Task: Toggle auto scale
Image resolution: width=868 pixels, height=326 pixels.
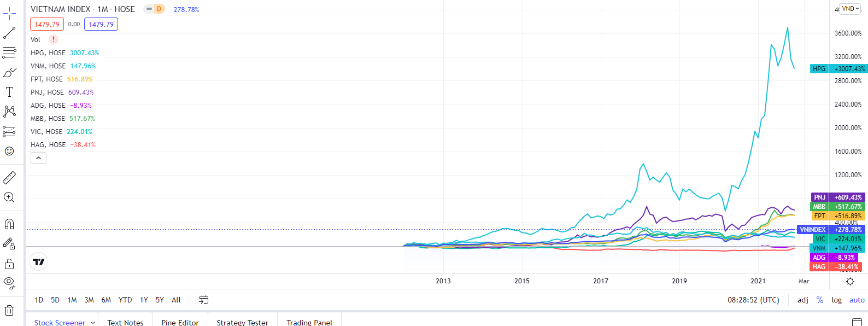Action: click(857, 300)
